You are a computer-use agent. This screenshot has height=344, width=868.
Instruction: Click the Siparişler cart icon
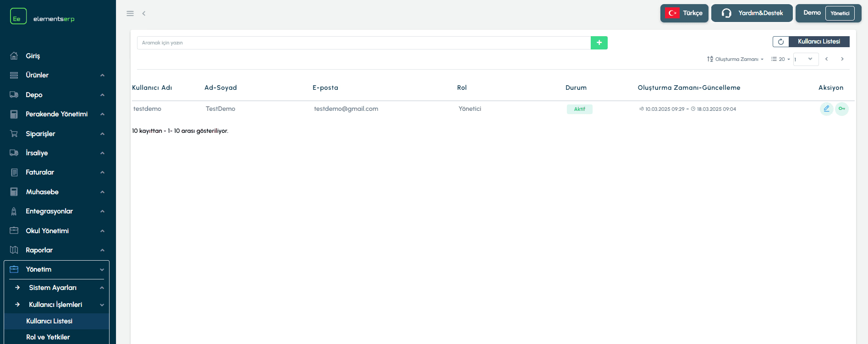pos(14,133)
